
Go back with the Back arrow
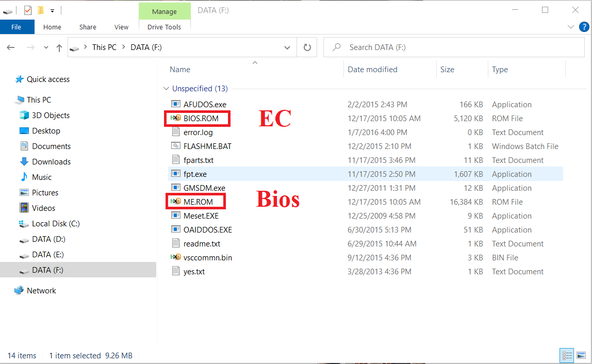point(11,47)
